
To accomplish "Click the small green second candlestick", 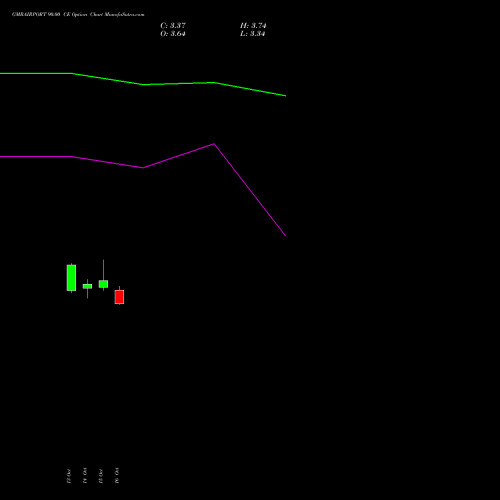I will pyautogui.click(x=87, y=286).
